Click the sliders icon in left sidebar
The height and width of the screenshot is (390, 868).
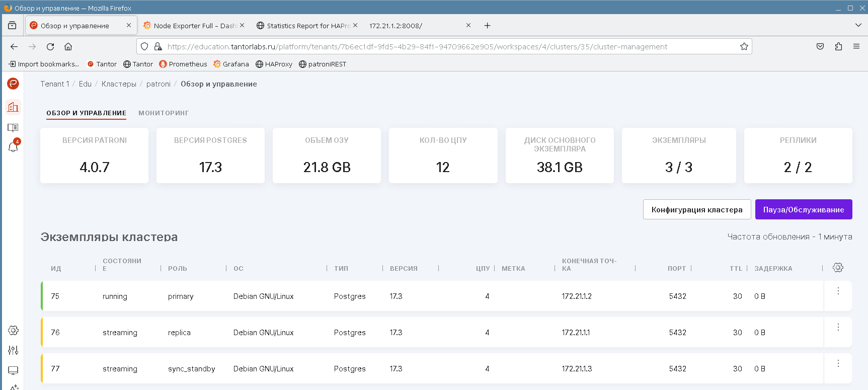pos(13,350)
